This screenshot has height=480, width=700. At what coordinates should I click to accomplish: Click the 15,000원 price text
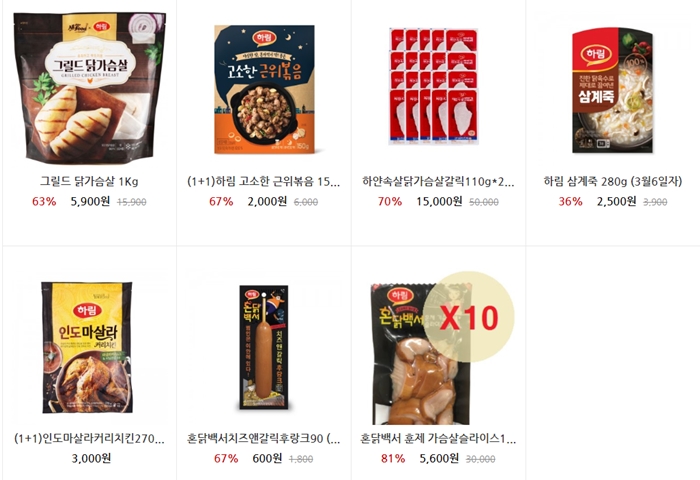click(439, 201)
